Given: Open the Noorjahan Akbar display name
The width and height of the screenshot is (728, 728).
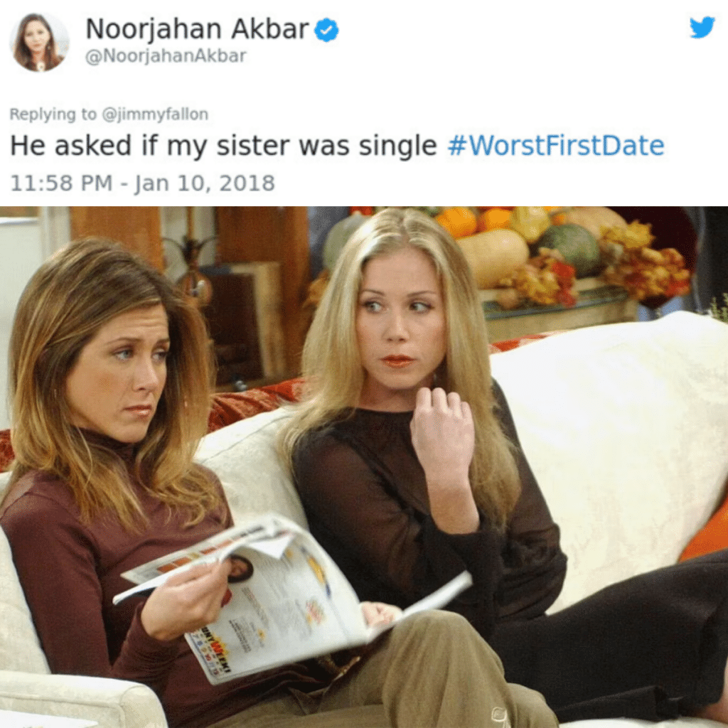Looking at the screenshot, I should click(198, 29).
